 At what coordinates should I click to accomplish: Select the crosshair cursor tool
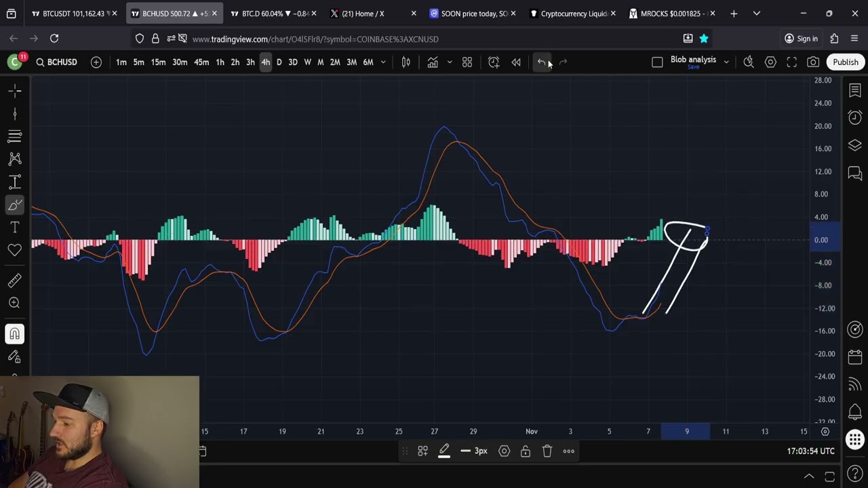(x=15, y=90)
